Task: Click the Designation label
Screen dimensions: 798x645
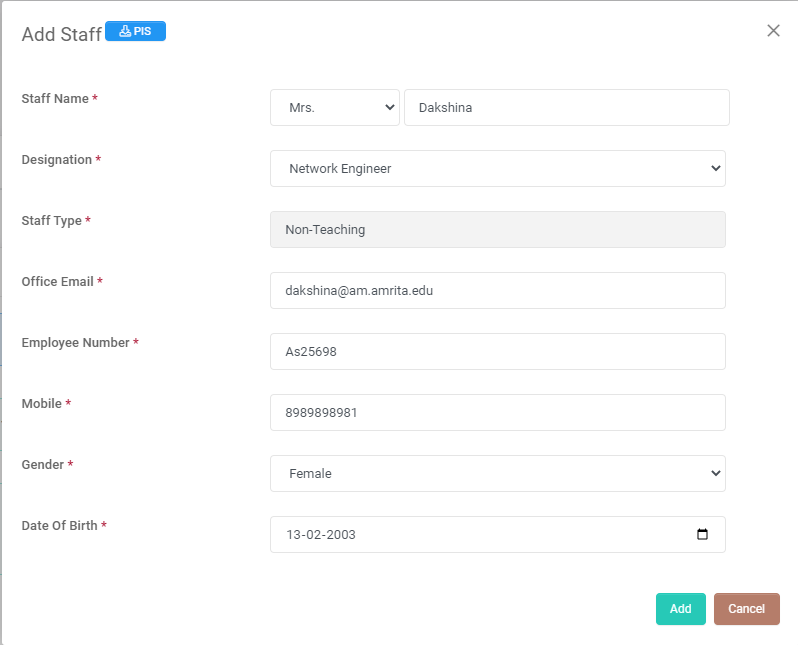Action: [57, 160]
